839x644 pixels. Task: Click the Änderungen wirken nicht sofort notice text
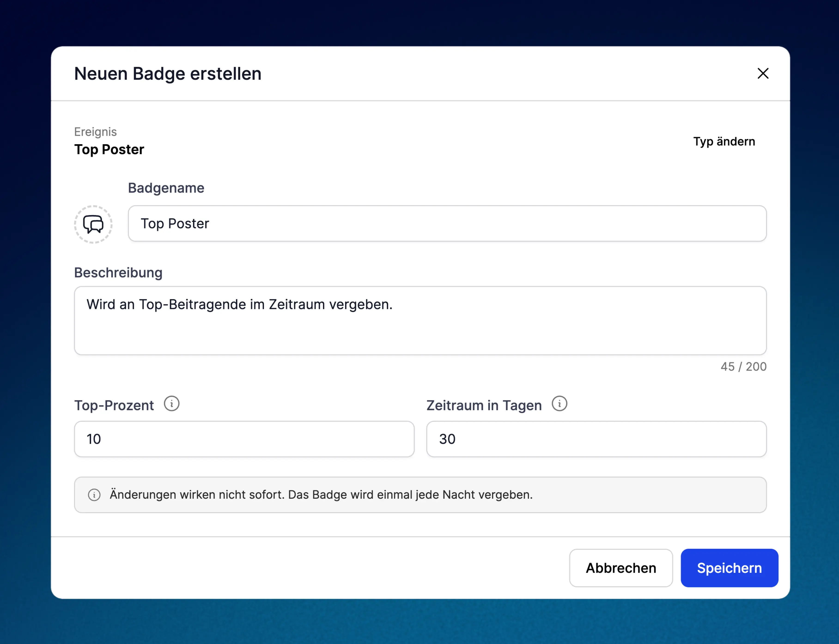coord(321,495)
